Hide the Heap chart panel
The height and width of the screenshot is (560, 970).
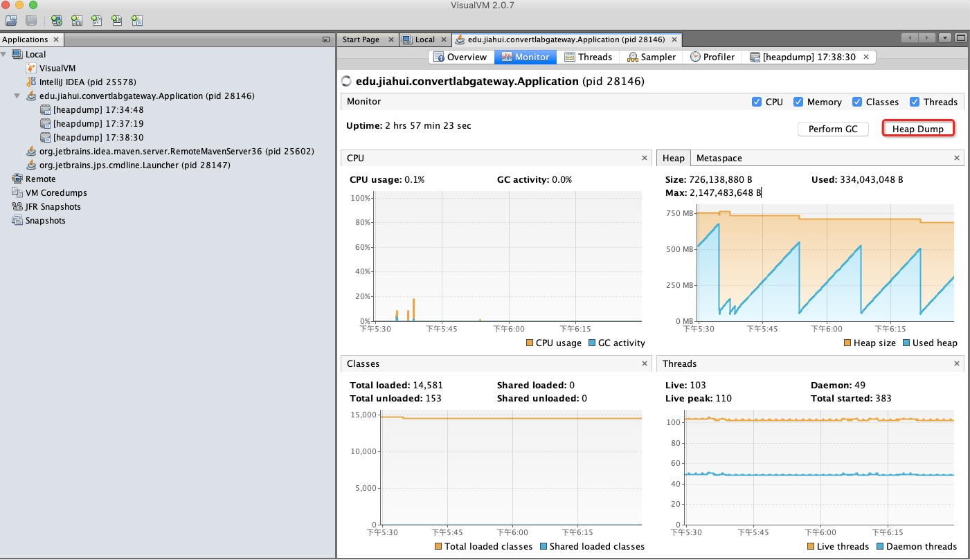(958, 159)
